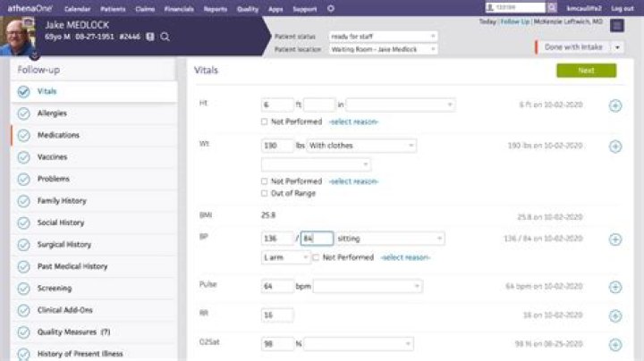
Task: Select Medications in the Follow-up list
Action: point(58,135)
